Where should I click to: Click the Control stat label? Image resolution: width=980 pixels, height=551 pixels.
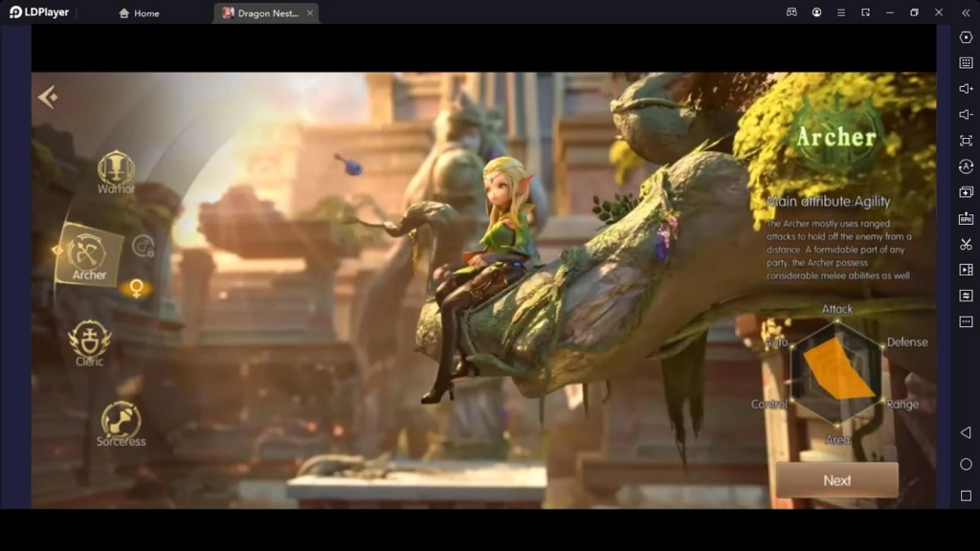coord(768,405)
